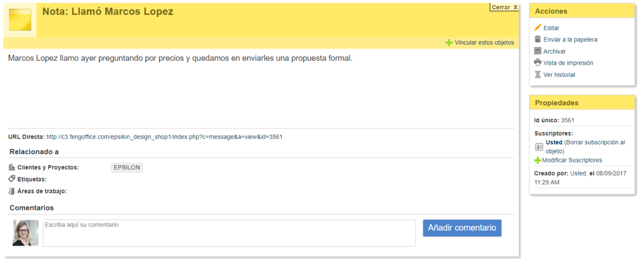Click the green plus Vincular icon
Viewport: 644px width, 262px height.
coord(449,42)
